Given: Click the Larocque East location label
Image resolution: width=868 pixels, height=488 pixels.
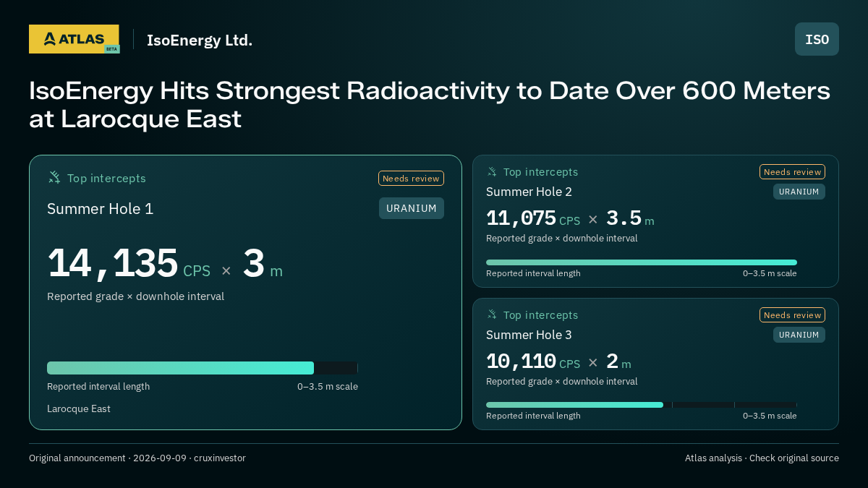Looking at the screenshot, I should click(x=79, y=408).
